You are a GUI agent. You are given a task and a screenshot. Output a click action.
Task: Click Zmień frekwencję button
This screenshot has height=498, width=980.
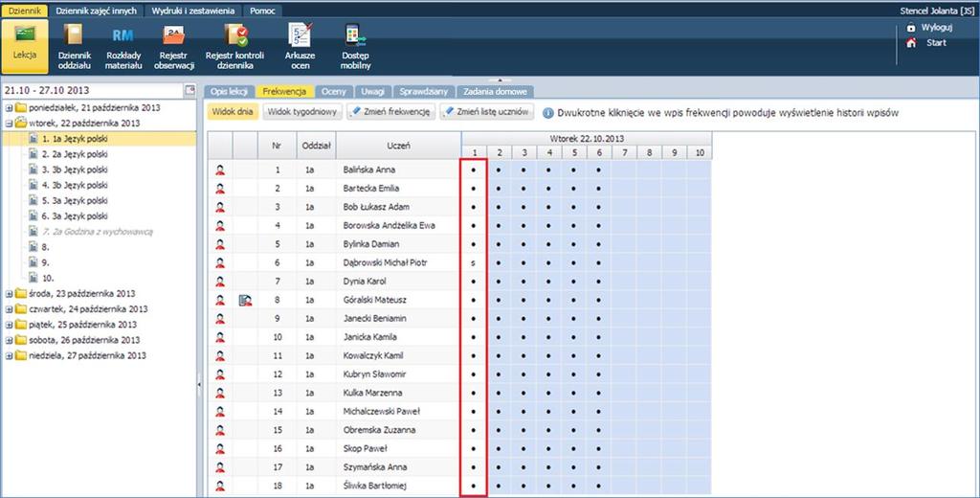391,112
